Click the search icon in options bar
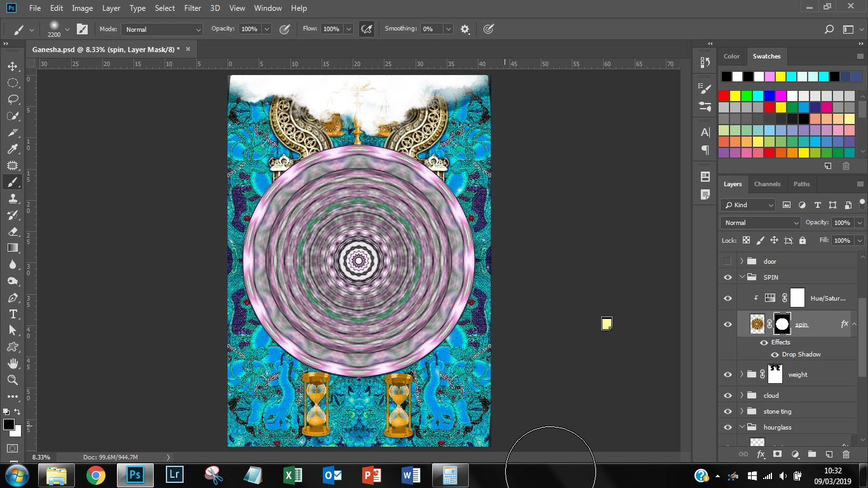 [x=829, y=29]
